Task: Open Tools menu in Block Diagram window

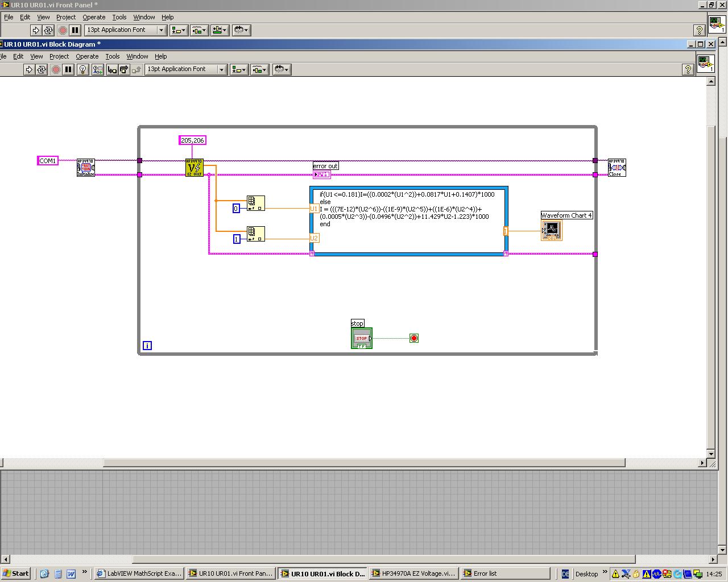Action: coord(113,56)
